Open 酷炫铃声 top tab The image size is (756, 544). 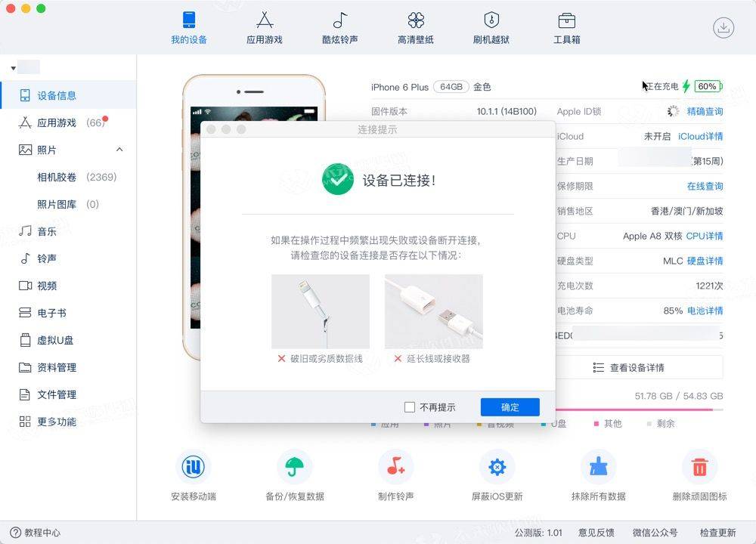[340, 27]
